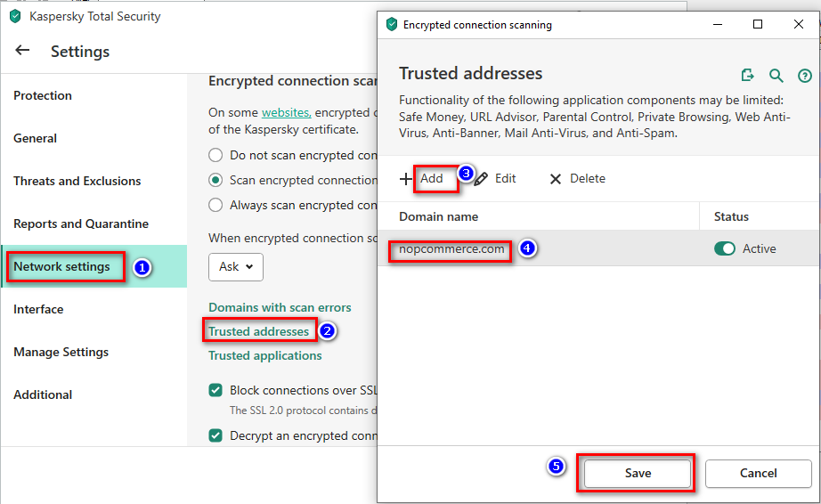Select Do not scan encrypted connections
This screenshot has height=504, width=821.
tap(215, 155)
